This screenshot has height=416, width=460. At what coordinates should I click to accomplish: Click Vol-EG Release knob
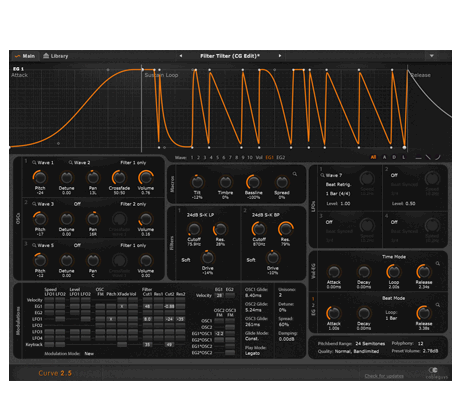tap(424, 272)
